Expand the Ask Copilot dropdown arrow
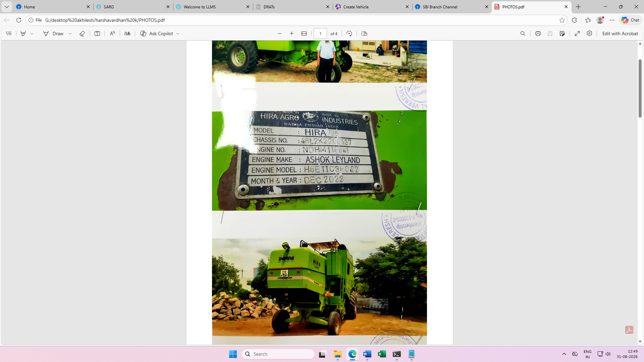 (178, 34)
